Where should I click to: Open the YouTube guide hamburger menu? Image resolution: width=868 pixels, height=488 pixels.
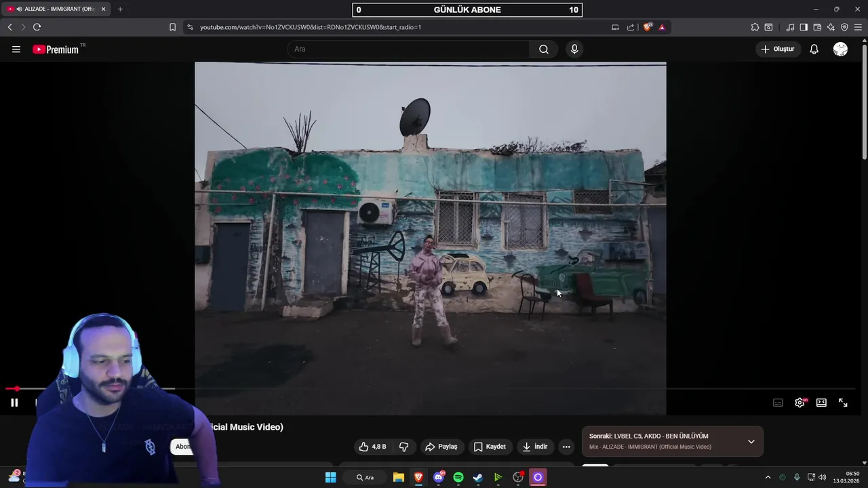(x=16, y=49)
